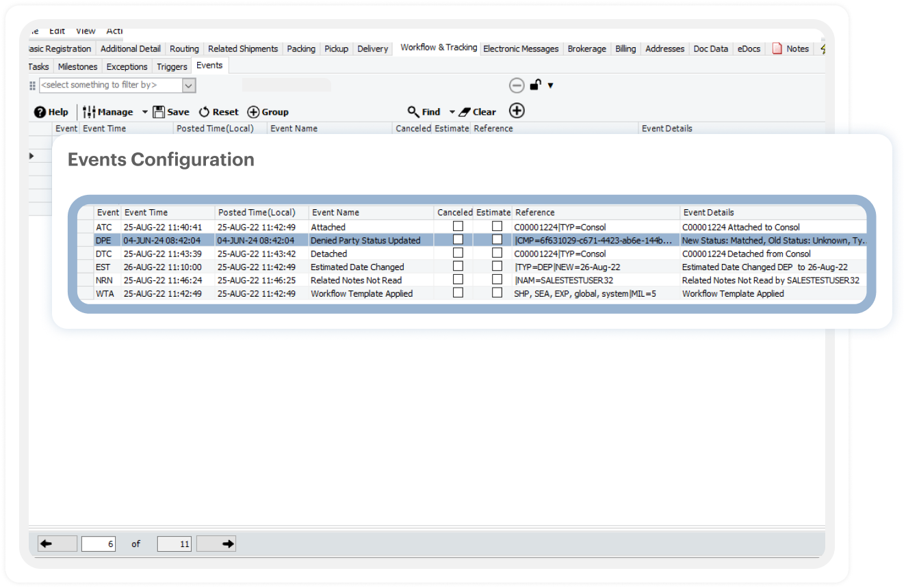Image resolution: width=906 pixels, height=588 pixels.
Task: Check Canceled box for Attached event
Action: (x=458, y=226)
